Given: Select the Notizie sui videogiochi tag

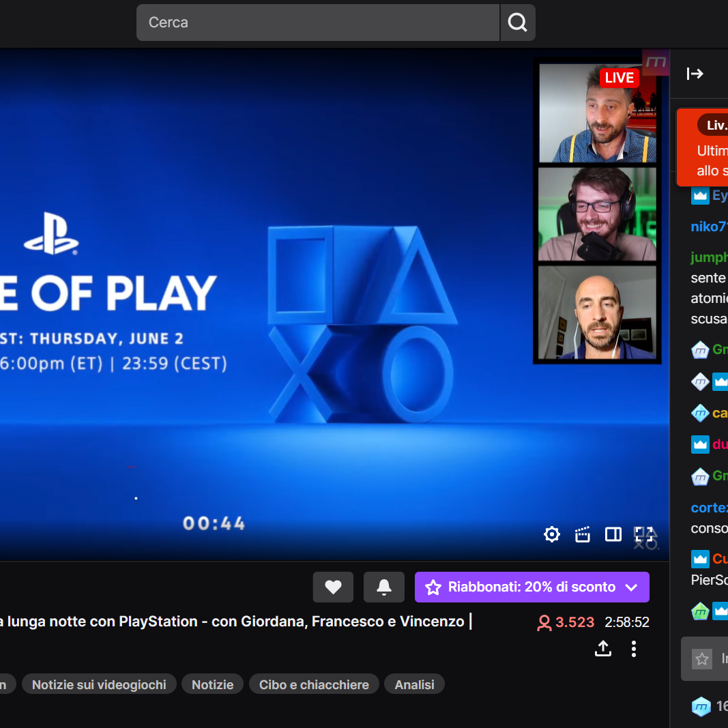Looking at the screenshot, I should (99, 684).
